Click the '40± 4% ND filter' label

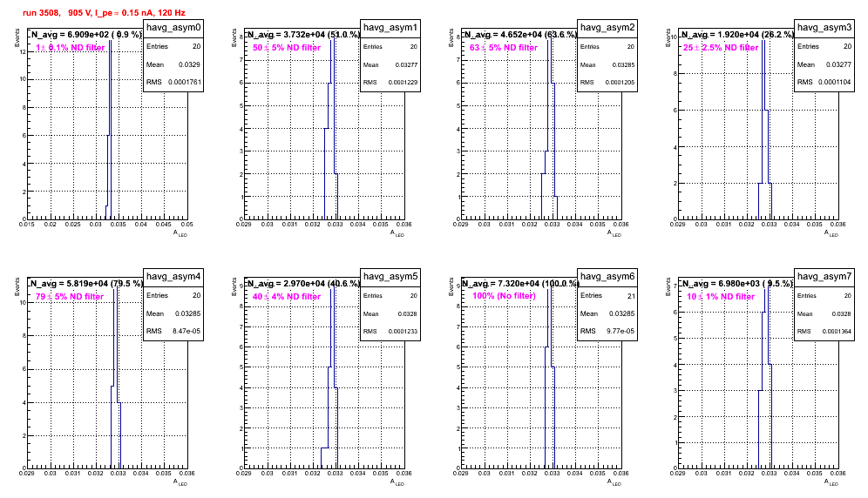287,297
